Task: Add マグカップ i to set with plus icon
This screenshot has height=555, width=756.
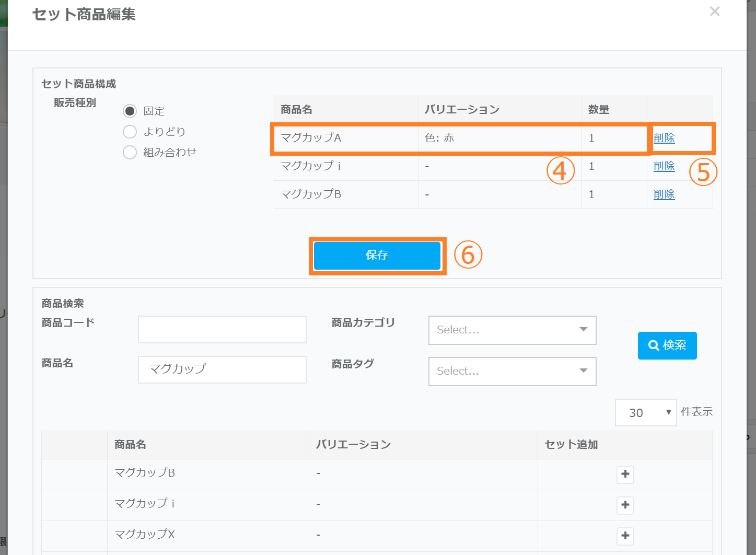Action: (625, 505)
